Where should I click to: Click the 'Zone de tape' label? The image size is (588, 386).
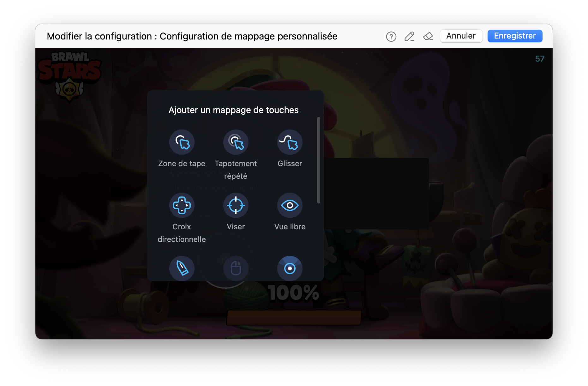[182, 164]
